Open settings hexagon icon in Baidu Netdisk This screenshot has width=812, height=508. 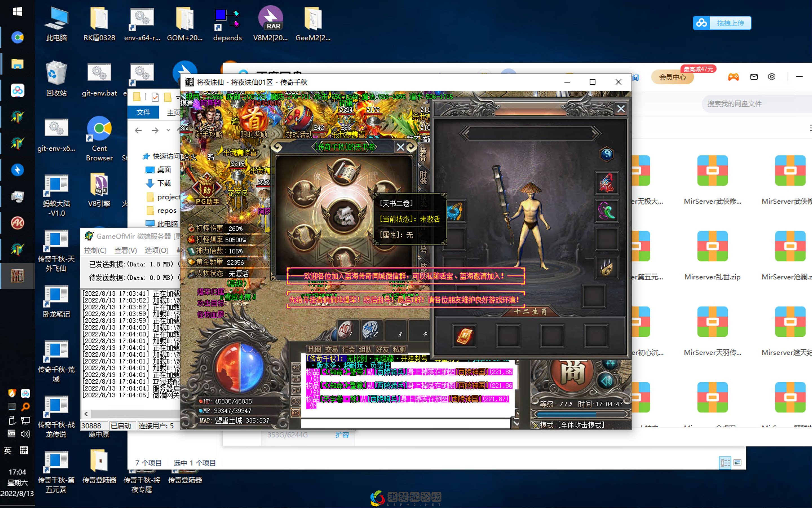772,77
